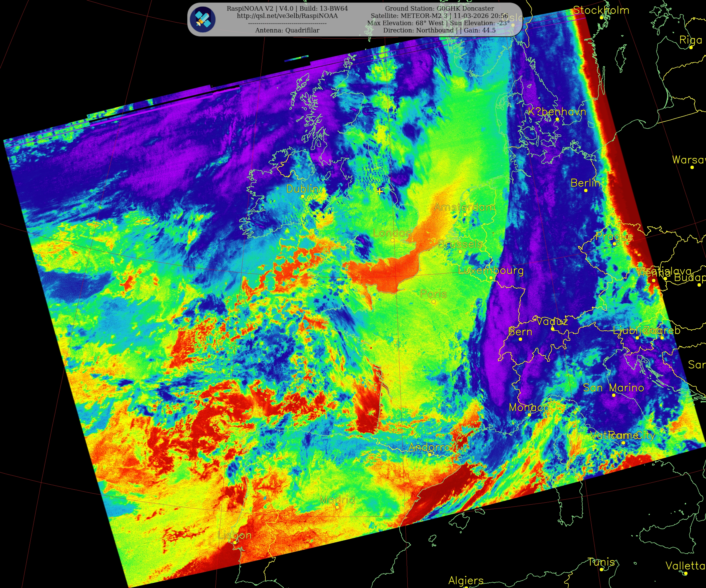Click the Dublin city marker dot
The height and width of the screenshot is (588, 706).
click(x=302, y=197)
